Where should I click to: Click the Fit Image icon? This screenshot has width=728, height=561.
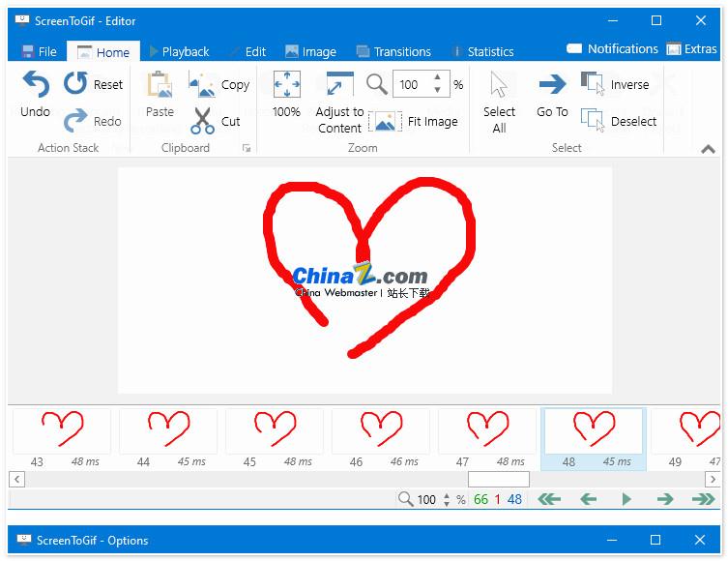[385, 121]
